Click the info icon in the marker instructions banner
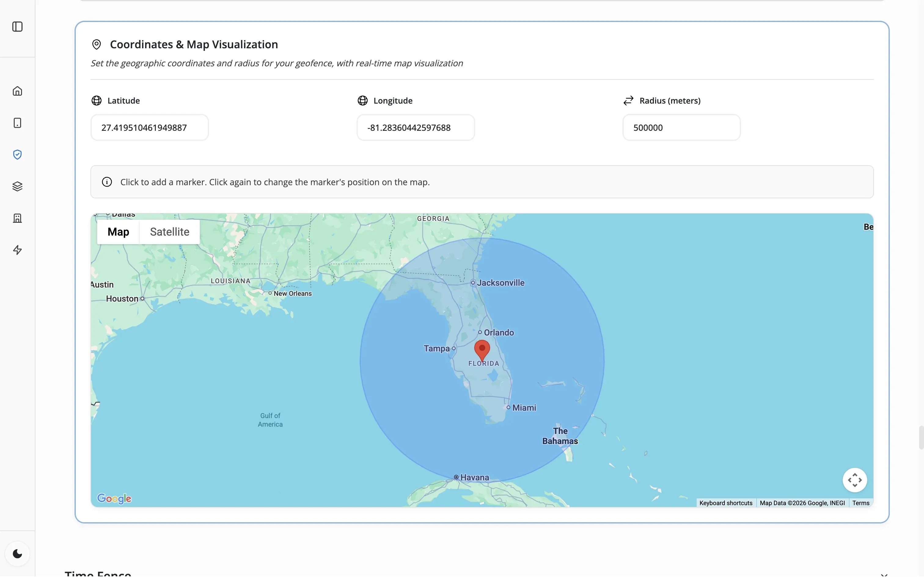Viewport: 924px width, 580px height. [107, 182]
